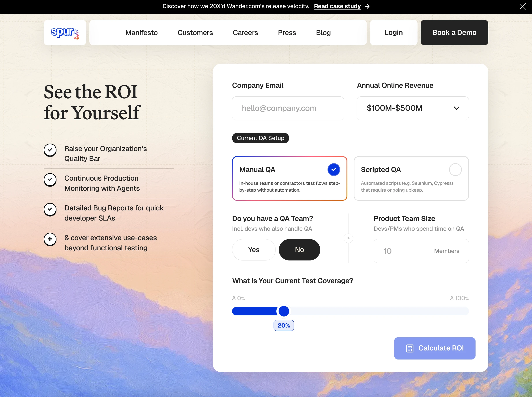Screen dimensions: 532x397
Task: Open the Manifesto nav item
Action: 141,33
